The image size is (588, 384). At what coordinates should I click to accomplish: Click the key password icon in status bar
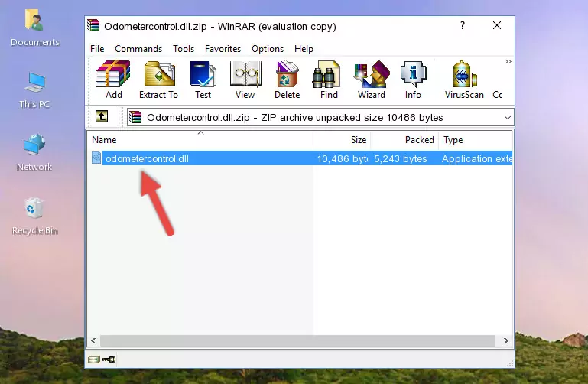pyautogui.click(x=109, y=360)
